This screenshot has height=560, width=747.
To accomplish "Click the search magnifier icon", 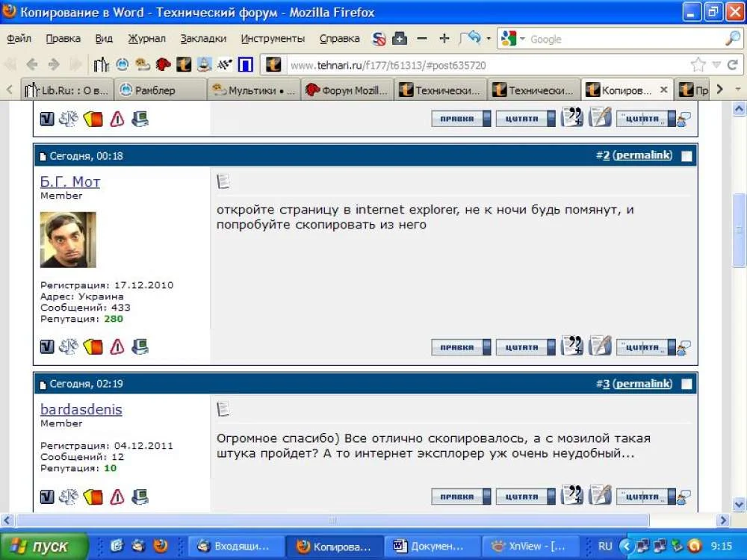I will (732, 39).
